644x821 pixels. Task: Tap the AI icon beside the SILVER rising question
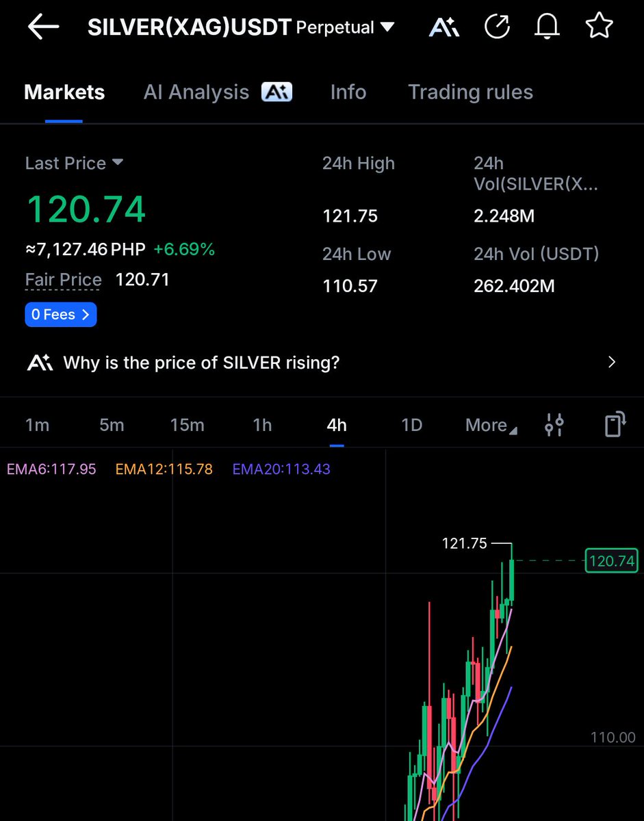click(x=39, y=363)
